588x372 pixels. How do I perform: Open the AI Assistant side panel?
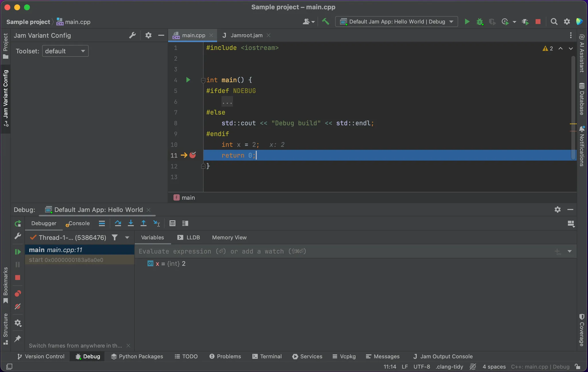[582, 53]
